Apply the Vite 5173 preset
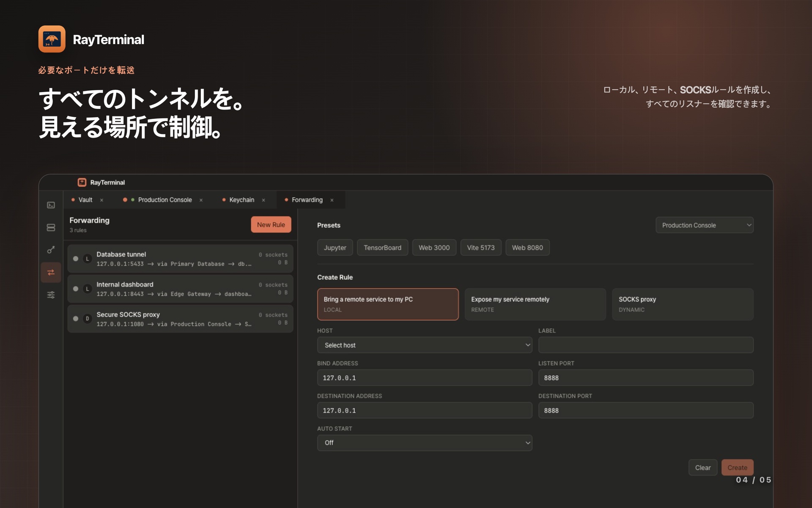 click(481, 248)
